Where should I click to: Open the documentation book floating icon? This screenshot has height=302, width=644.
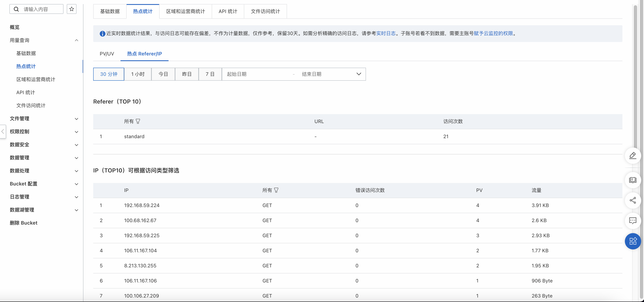(x=633, y=180)
